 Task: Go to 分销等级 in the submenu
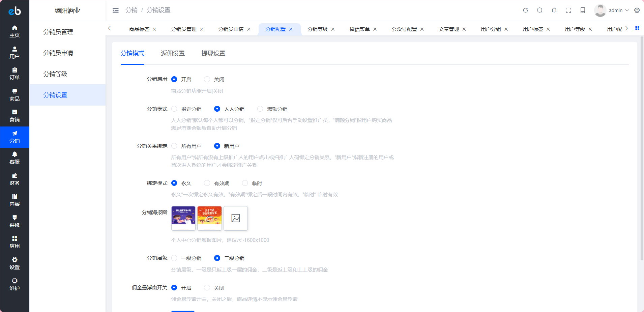click(55, 74)
